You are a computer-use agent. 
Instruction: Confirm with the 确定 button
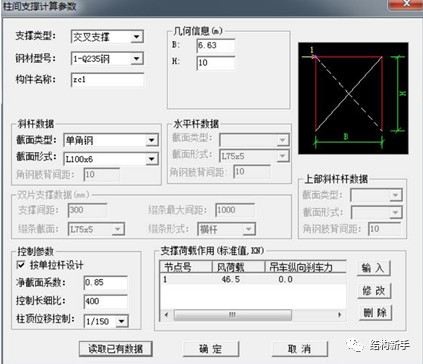point(211,349)
